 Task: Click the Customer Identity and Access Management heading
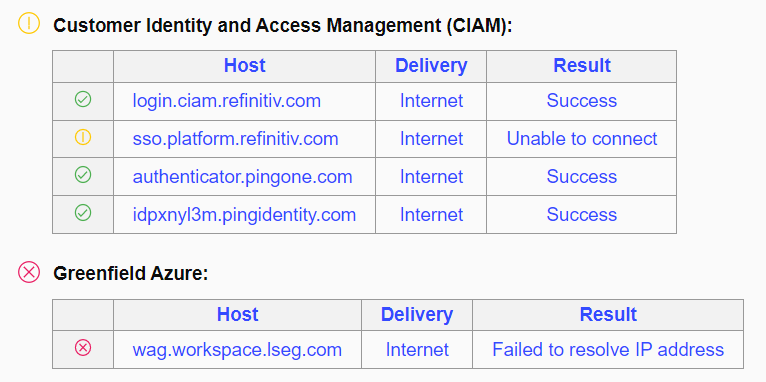tap(283, 25)
